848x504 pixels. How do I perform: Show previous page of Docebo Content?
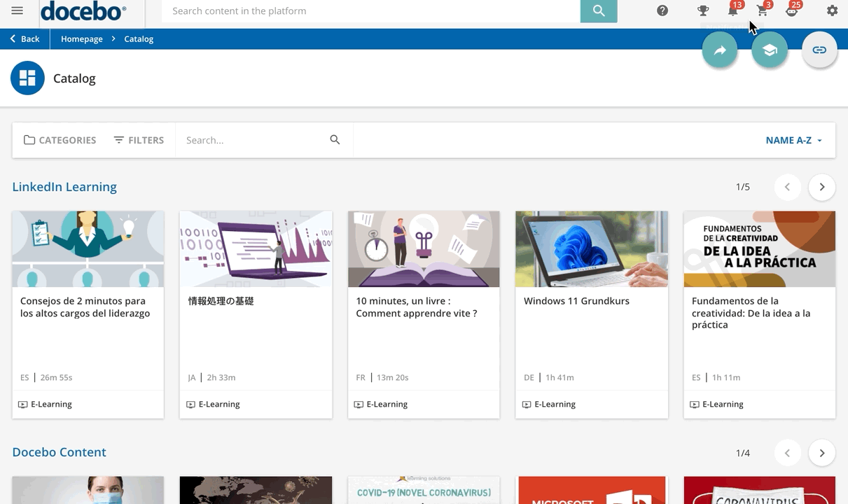[787, 453]
